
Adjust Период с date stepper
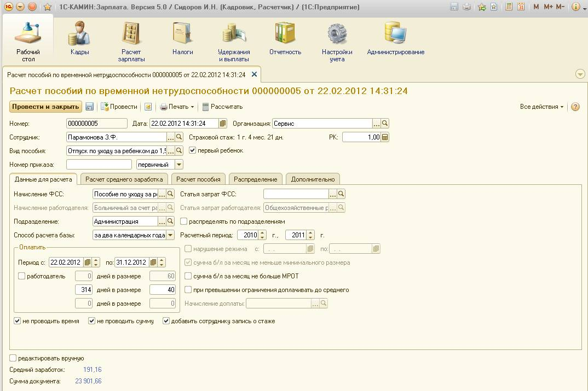[96, 262]
